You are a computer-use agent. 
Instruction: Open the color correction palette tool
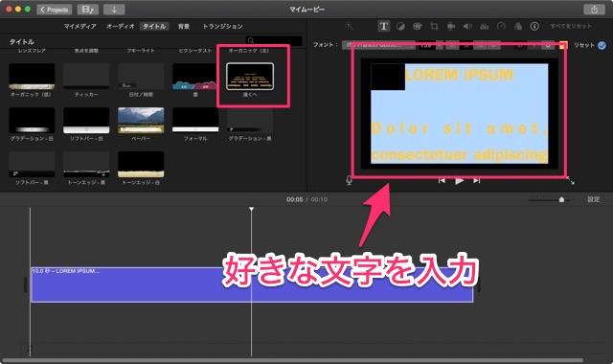tap(418, 26)
